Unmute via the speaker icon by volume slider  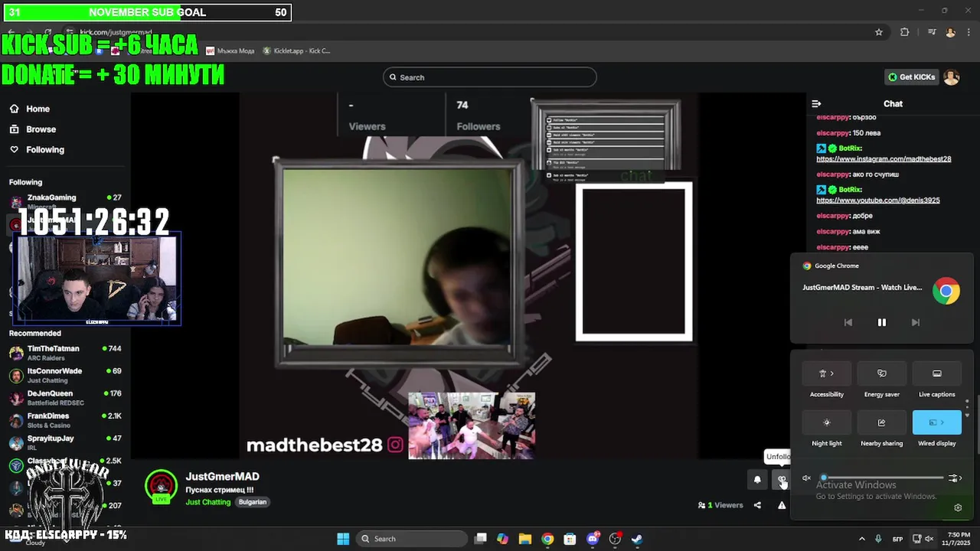coord(806,478)
